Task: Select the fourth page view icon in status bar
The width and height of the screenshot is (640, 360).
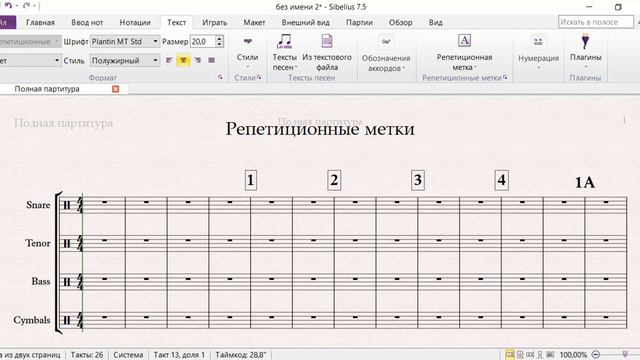Action: point(540,354)
